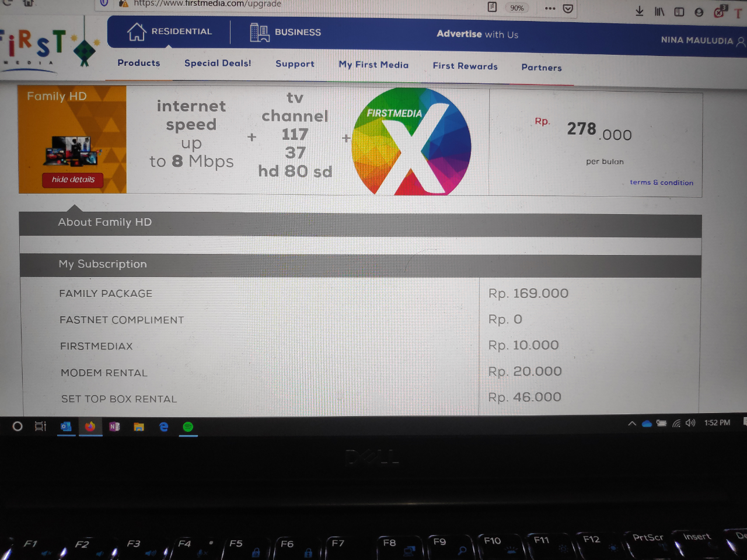Click the Rp. 10.000 price value
The width and height of the screenshot is (747, 560).
tap(523, 345)
